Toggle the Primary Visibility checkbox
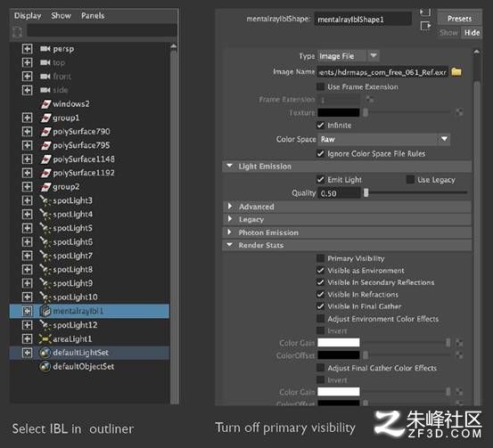This screenshot has width=493, height=448. coord(320,258)
